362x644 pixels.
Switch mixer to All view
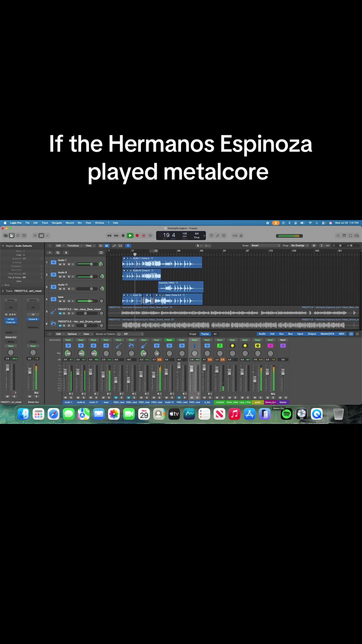coord(215,334)
